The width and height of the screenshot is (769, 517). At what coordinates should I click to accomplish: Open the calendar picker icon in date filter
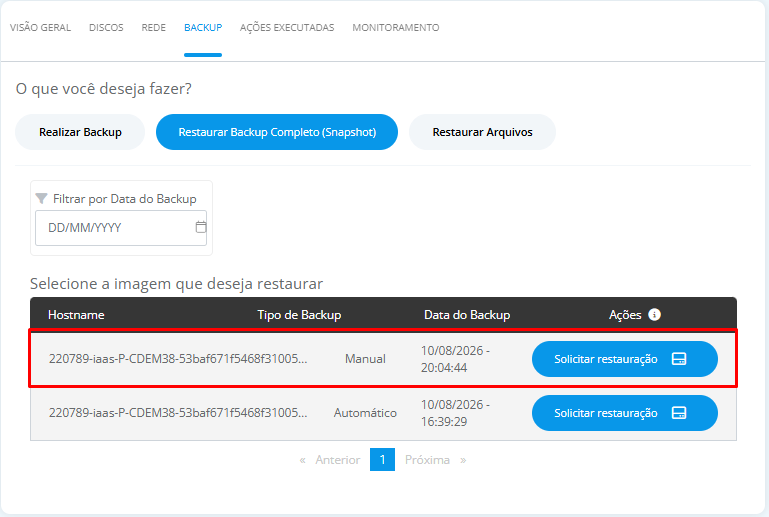(x=201, y=227)
